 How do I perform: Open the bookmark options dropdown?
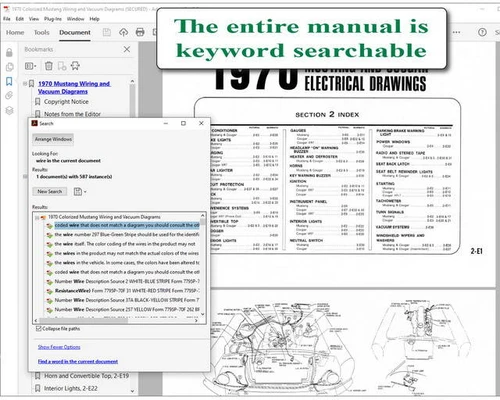31,66
